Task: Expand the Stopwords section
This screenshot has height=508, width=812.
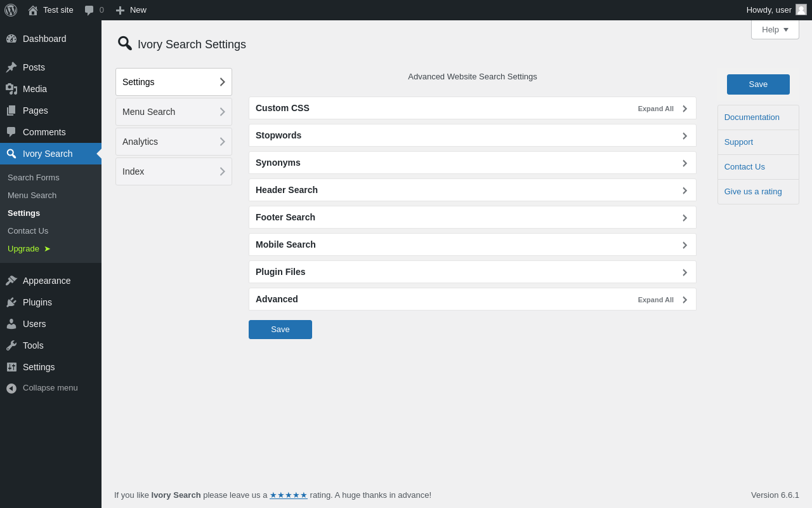Action: click(473, 135)
